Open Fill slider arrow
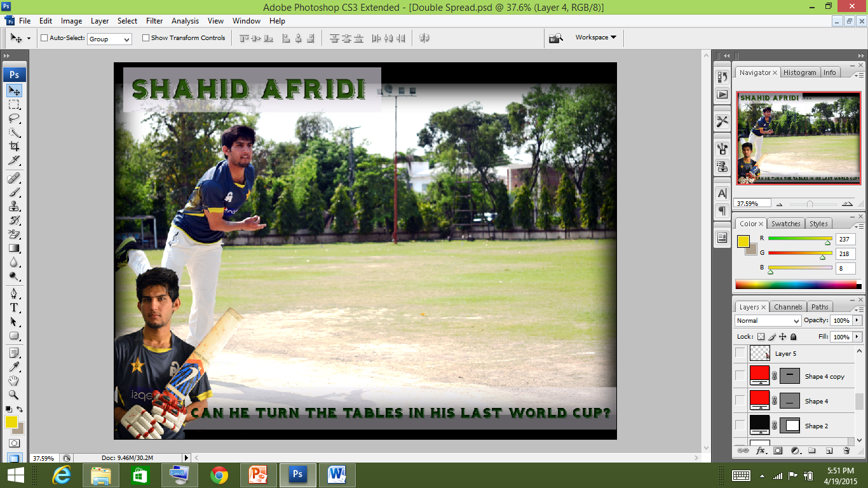This screenshot has width=868, height=488. 857,337
